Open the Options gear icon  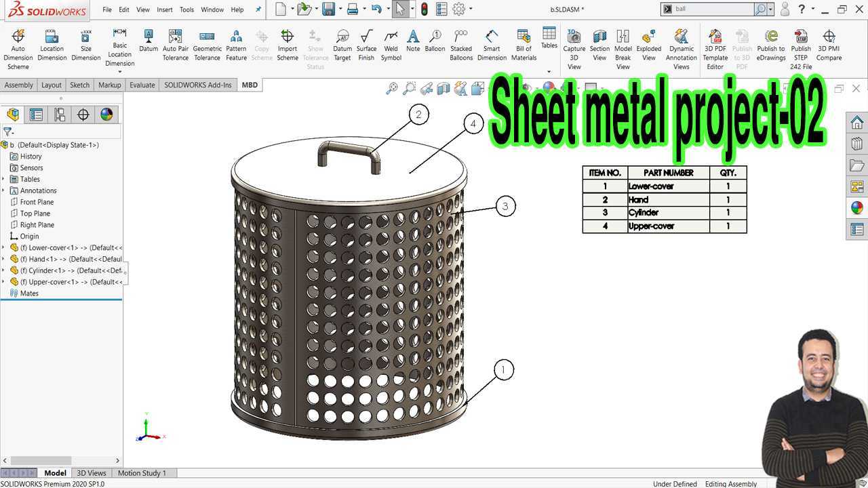pyautogui.click(x=459, y=9)
